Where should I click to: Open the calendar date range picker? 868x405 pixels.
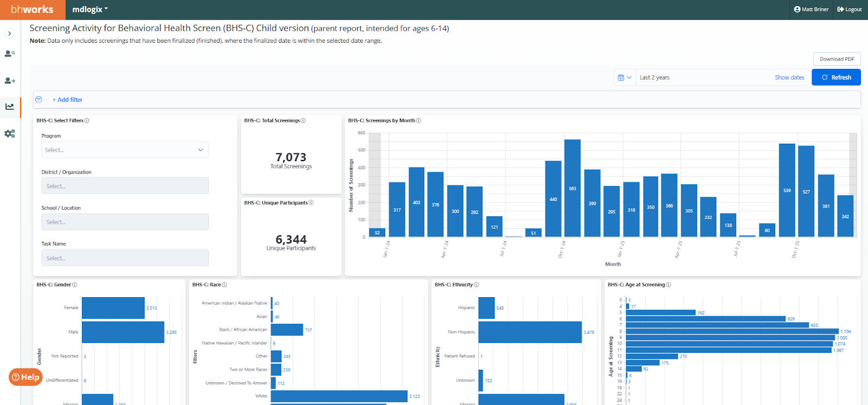click(x=624, y=78)
